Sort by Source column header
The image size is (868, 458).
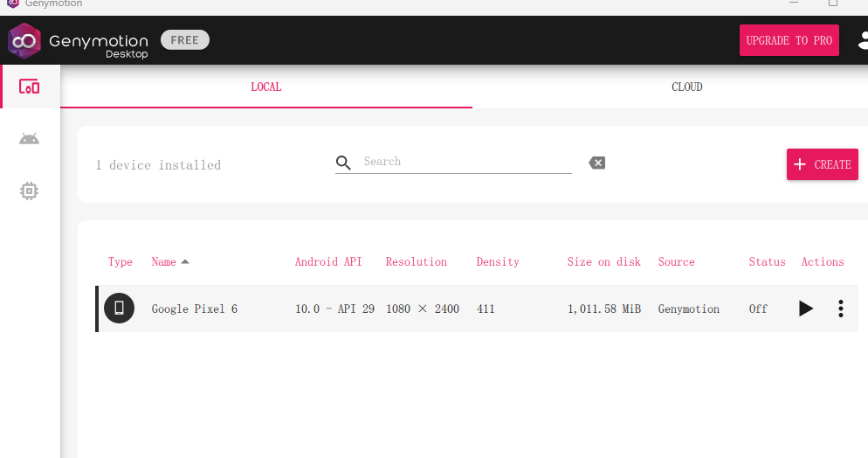click(677, 262)
